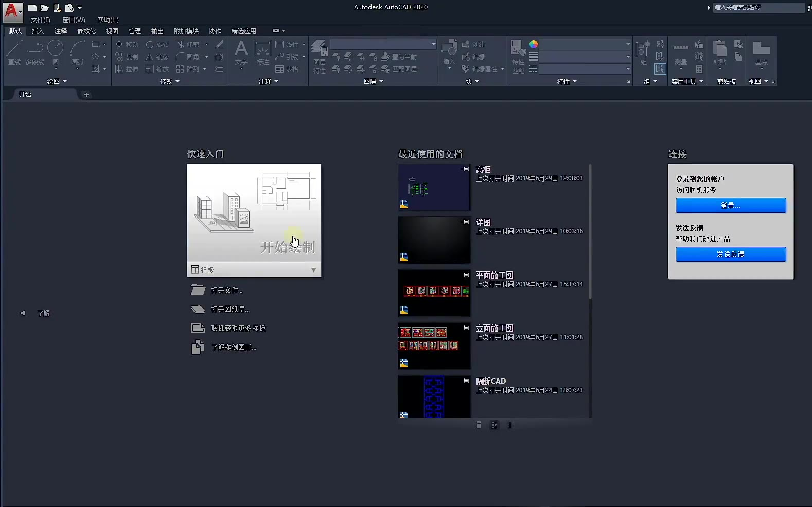The width and height of the screenshot is (812, 507).
Task: Click the 移动 (Move) tool
Action: click(x=127, y=44)
